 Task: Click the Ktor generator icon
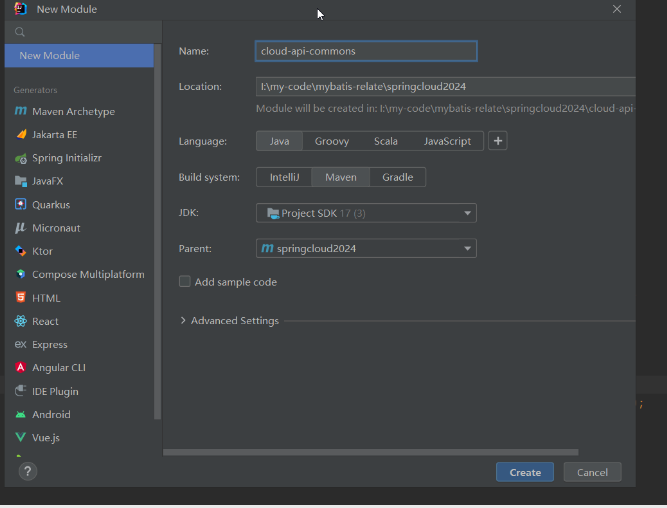(x=20, y=251)
